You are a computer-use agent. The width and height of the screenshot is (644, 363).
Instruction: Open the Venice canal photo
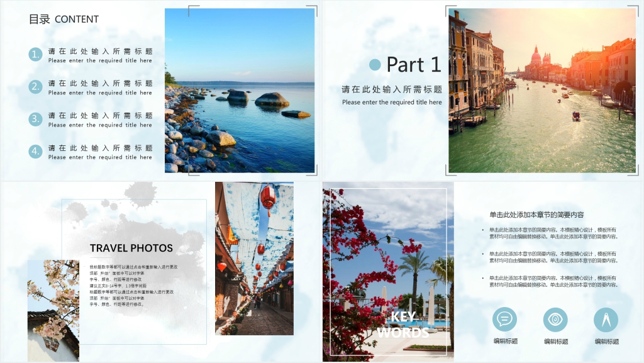[x=541, y=90]
